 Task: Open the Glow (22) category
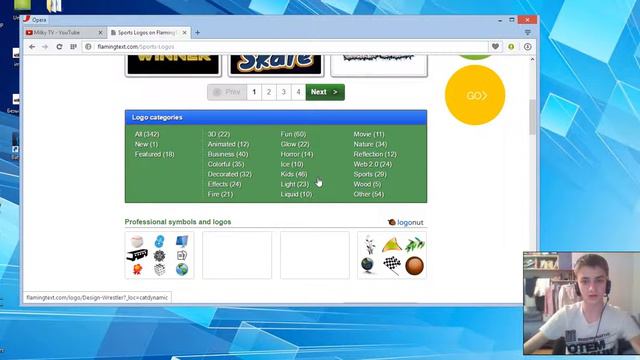click(295, 144)
